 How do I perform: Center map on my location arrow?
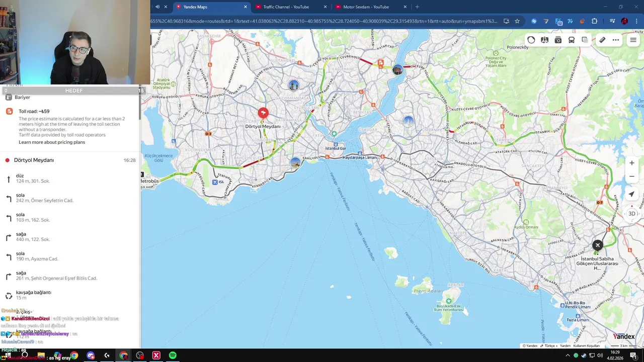point(632,194)
